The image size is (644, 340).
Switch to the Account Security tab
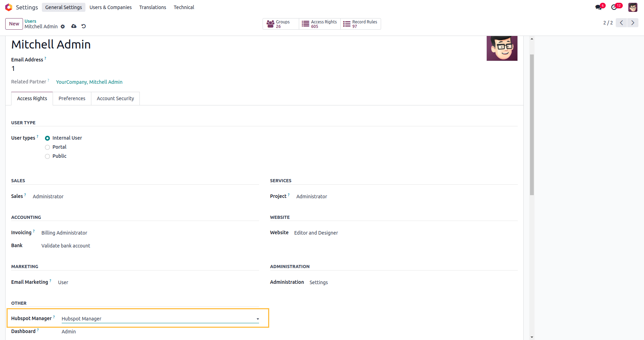point(115,98)
